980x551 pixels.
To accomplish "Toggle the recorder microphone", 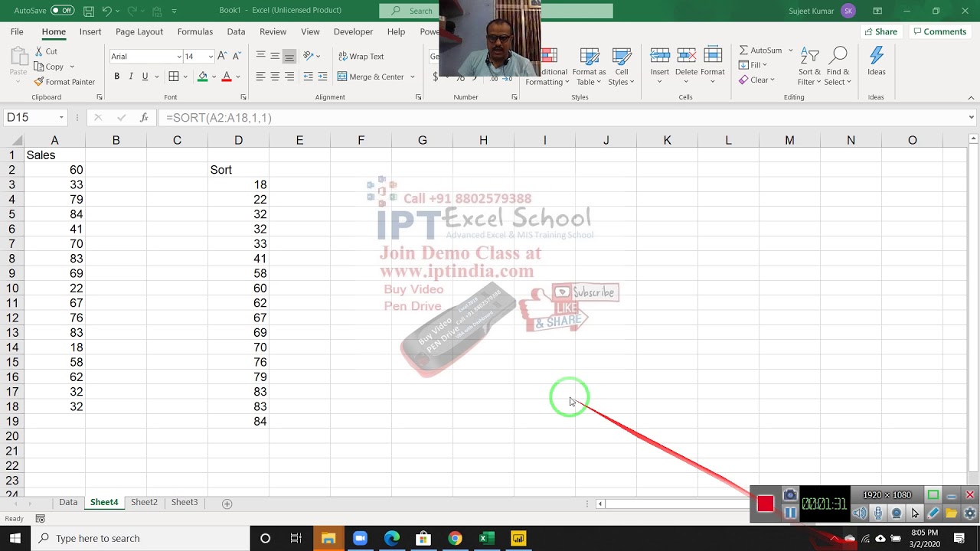I will pyautogui.click(x=878, y=514).
